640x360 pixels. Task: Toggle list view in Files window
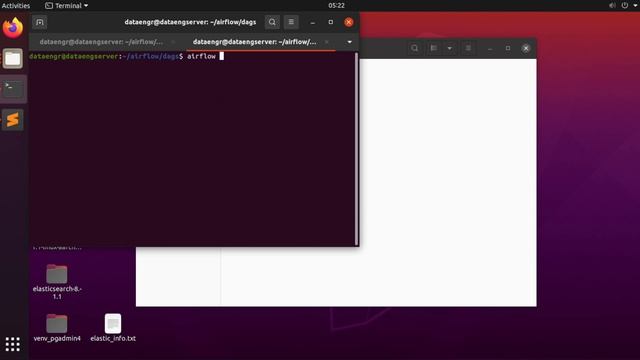pyautogui.click(x=433, y=48)
